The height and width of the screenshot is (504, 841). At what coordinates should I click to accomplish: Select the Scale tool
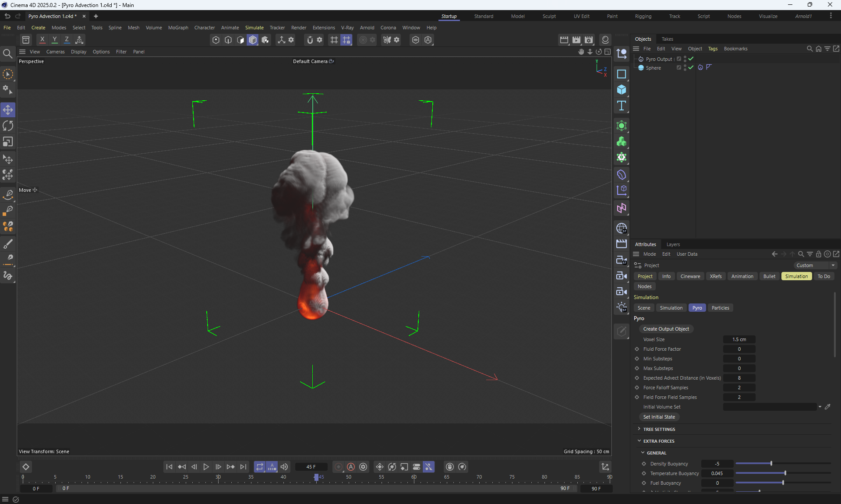coord(8,142)
